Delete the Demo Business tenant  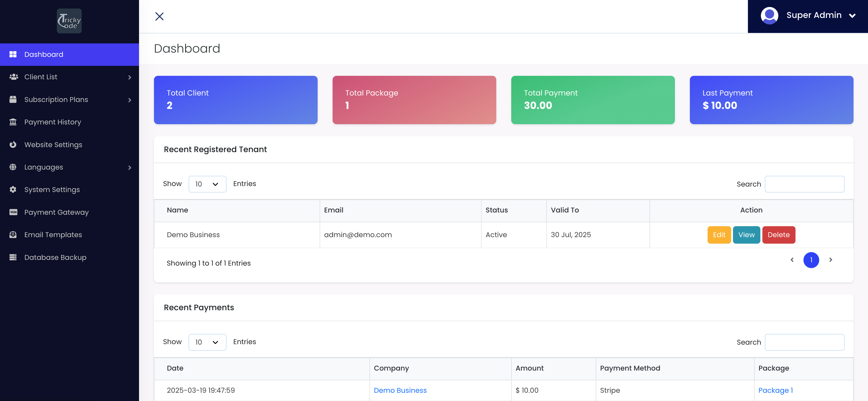point(778,235)
